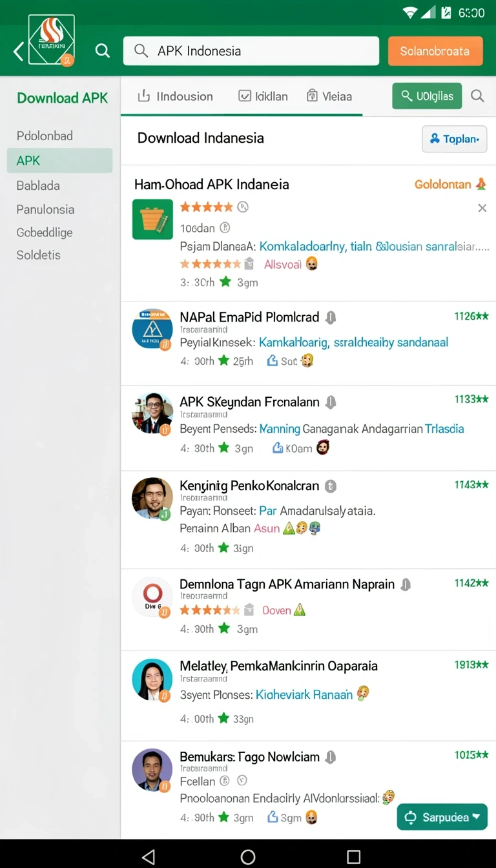Open the Android recent apps button
Screen dimensions: 496x868
pyautogui.click(x=353, y=856)
